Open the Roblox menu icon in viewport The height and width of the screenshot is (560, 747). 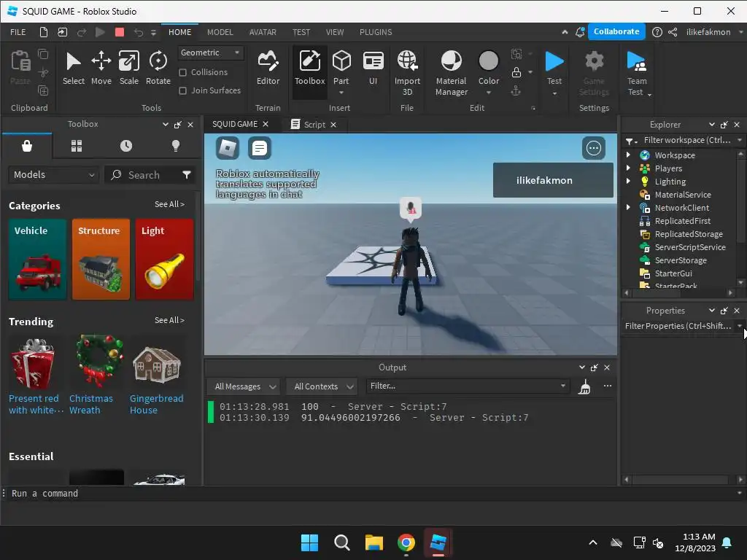pyautogui.click(x=228, y=148)
